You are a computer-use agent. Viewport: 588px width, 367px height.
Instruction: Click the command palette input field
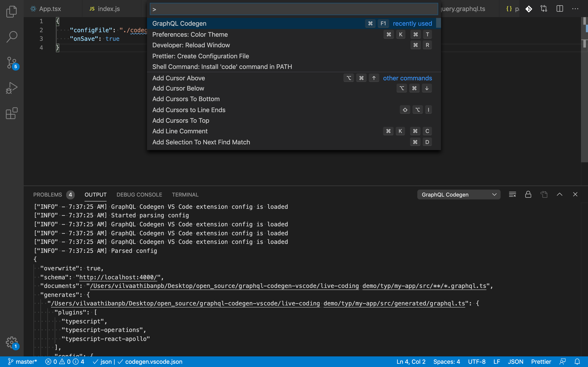(x=294, y=9)
